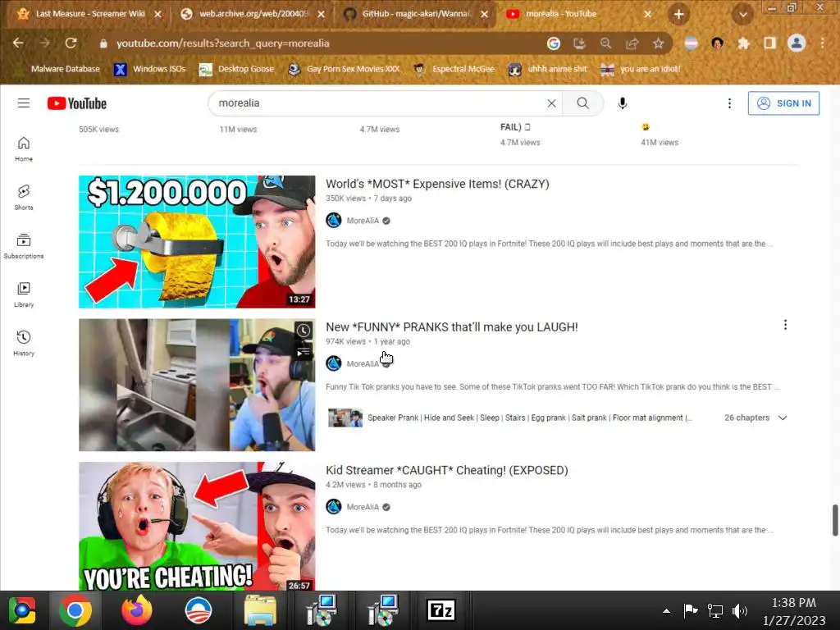Open 7-Zip from the taskbar
This screenshot has height=630, width=840.
pos(441,610)
